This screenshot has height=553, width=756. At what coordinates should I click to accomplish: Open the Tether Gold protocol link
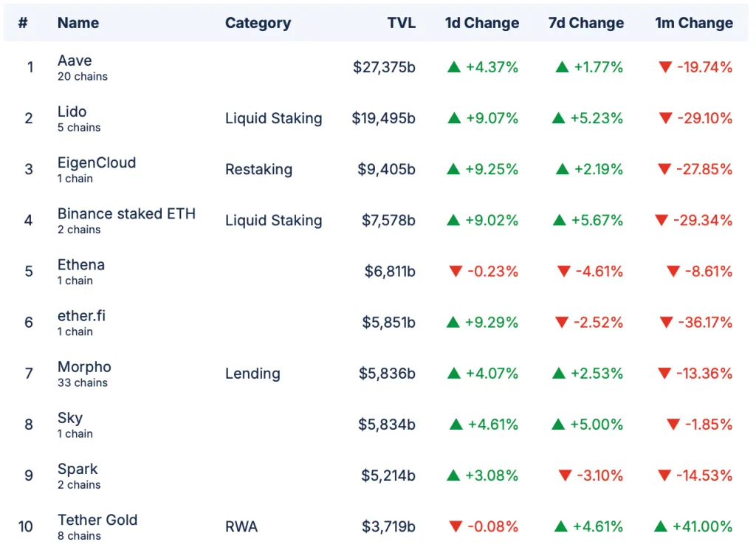click(x=97, y=520)
